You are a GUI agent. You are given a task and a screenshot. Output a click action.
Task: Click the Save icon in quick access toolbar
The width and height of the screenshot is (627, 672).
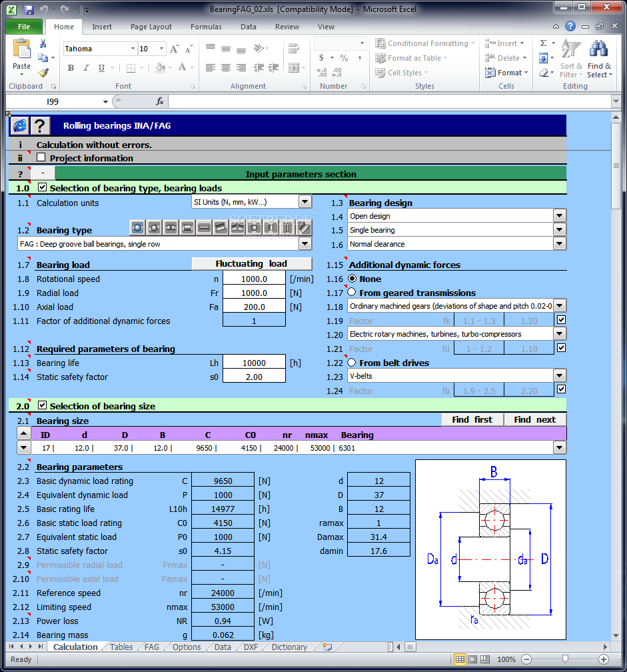click(29, 9)
